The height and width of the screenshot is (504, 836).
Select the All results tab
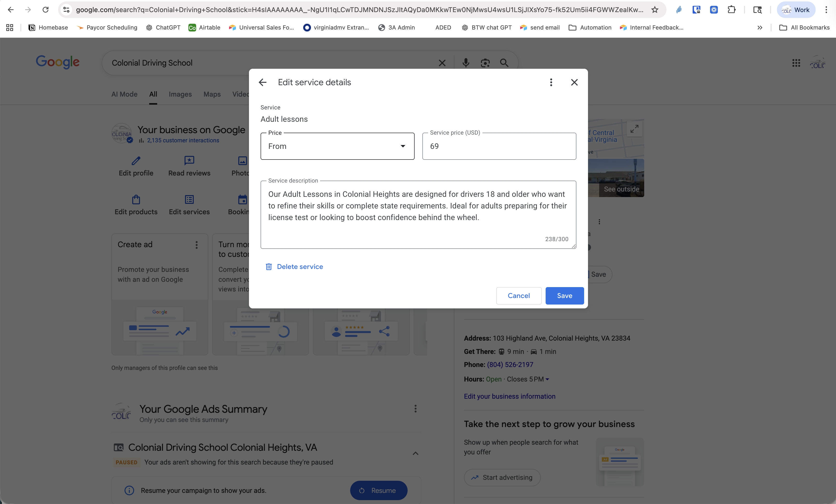pyautogui.click(x=153, y=94)
